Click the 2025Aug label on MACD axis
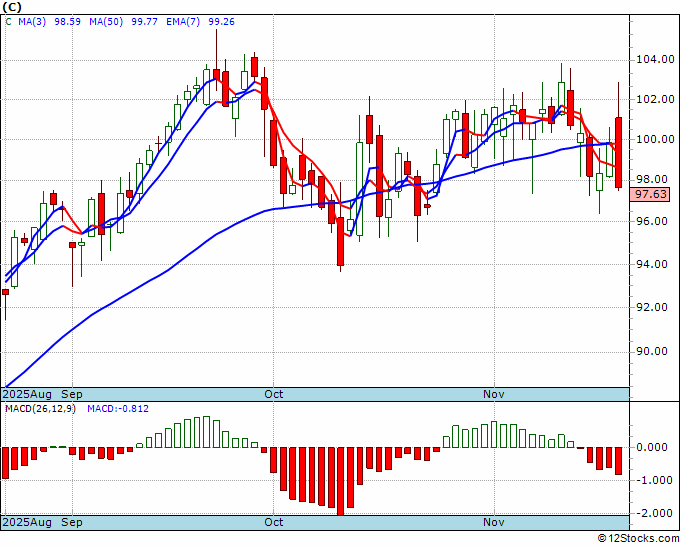Screen dimensions: 680x546 tap(27, 522)
